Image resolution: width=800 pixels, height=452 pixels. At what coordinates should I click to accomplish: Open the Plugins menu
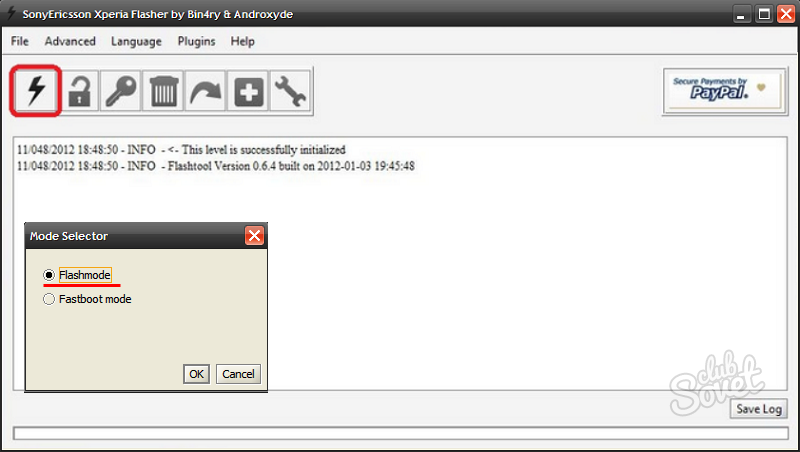(196, 41)
